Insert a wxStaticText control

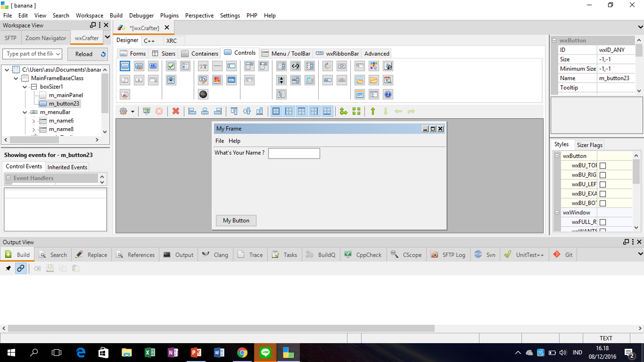tap(203, 66)
